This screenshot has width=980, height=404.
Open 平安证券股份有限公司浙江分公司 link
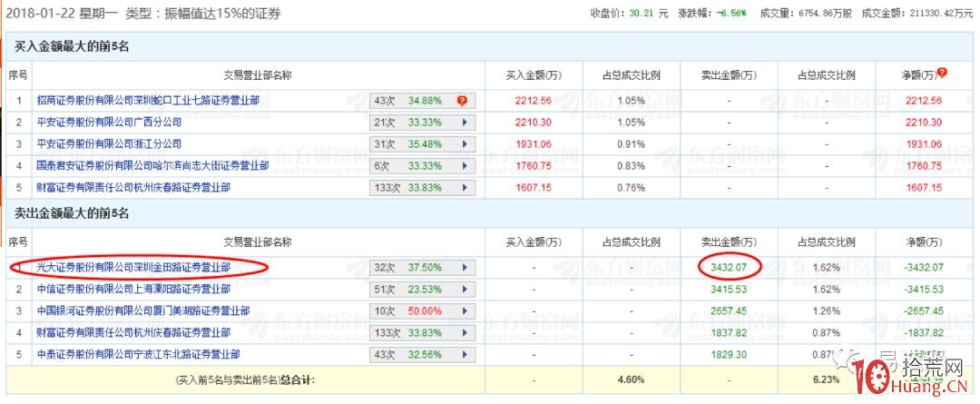(x=110, y=143)
